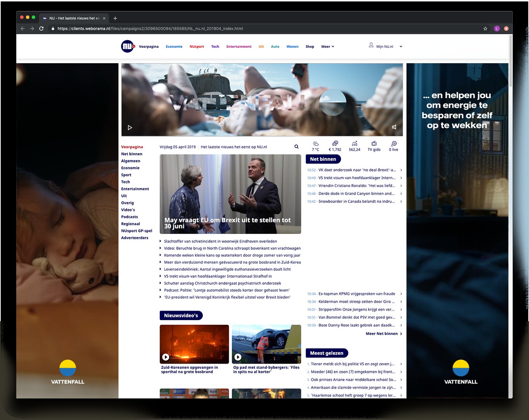
Task: Open Regionaal in left sidebar
Action: coord(131,224)
